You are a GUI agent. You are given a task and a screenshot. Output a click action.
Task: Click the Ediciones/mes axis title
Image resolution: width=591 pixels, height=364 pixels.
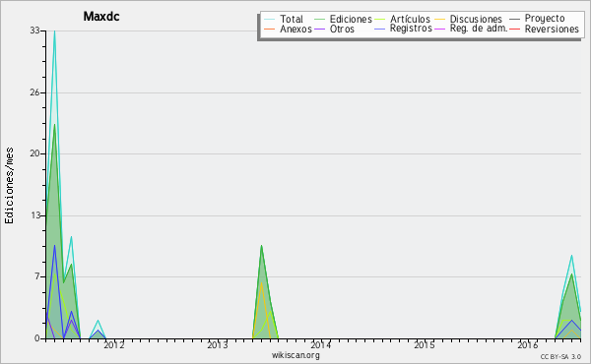coord(9,186)
